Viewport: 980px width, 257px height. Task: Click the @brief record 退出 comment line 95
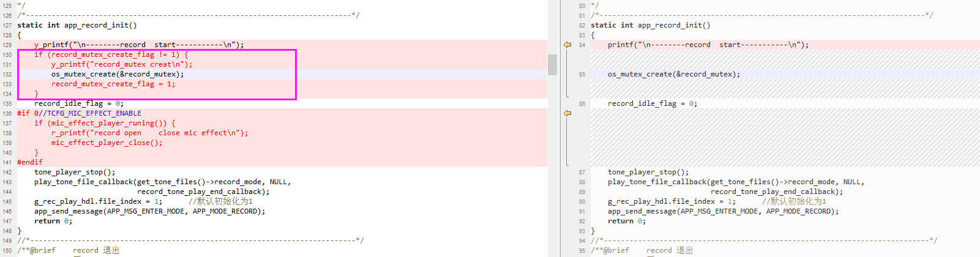pos(642,250)
